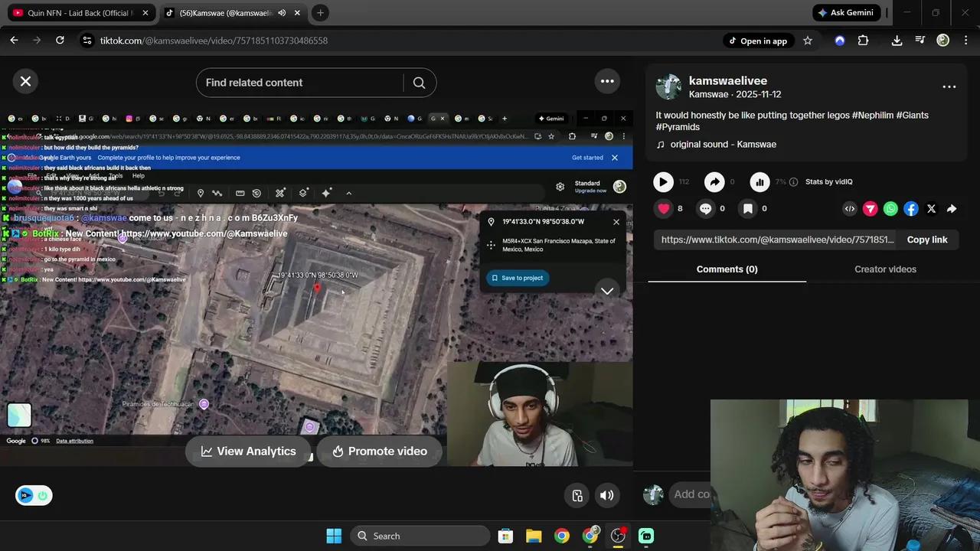Image resolution: width=980 pixels, height=551 pixels.
Task: Open more share options with the arrow icon
Action: 952,208
